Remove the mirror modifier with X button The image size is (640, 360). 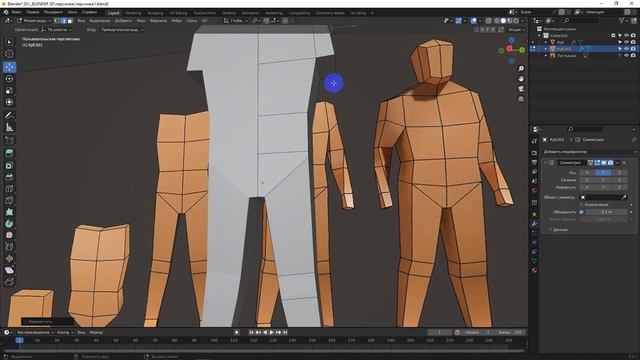pos(624,162)
